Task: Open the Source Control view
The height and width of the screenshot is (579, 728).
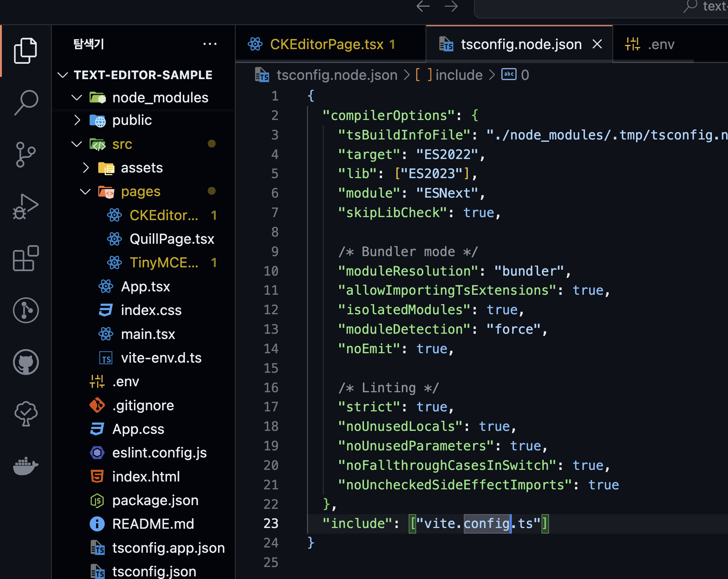Action: click(26, 154)
